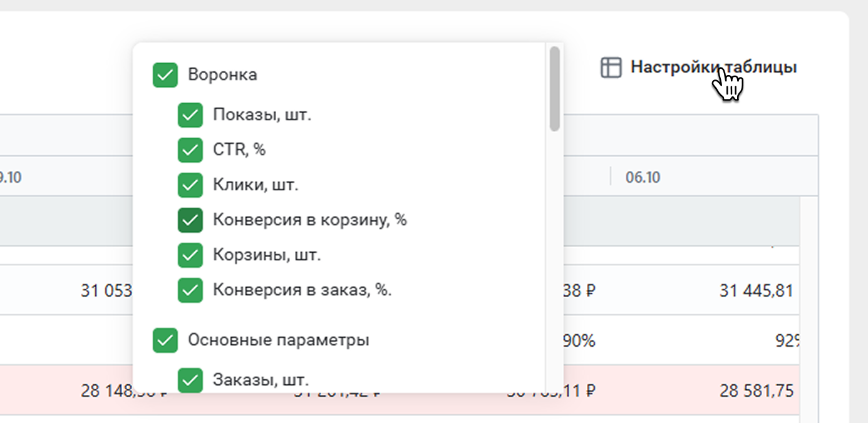
Task: Click the Конверсия в корзину, % label
Action: (x=309, y=220)
